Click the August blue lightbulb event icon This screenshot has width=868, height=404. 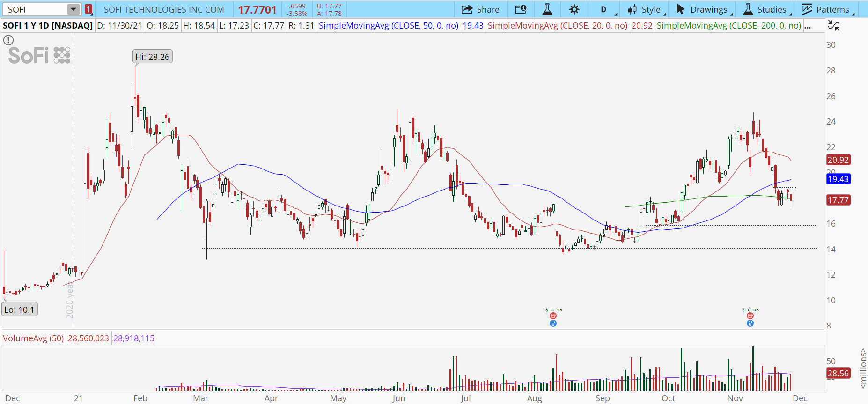pos(553,323)
